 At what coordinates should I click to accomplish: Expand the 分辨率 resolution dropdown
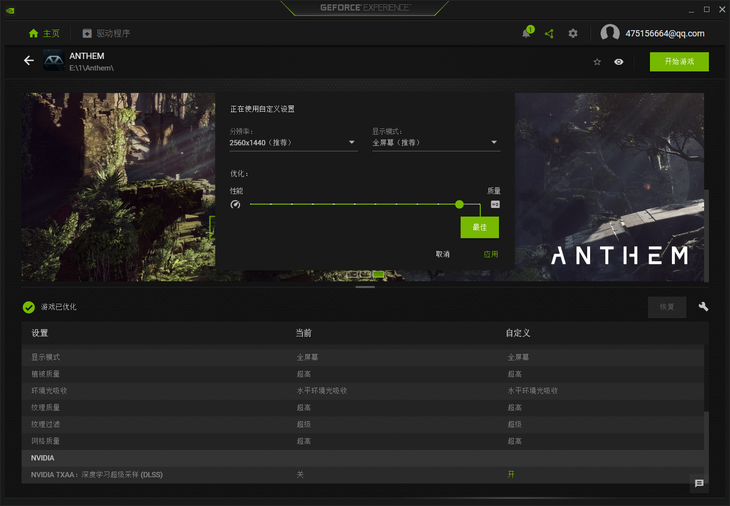click(x=293, y=142)
